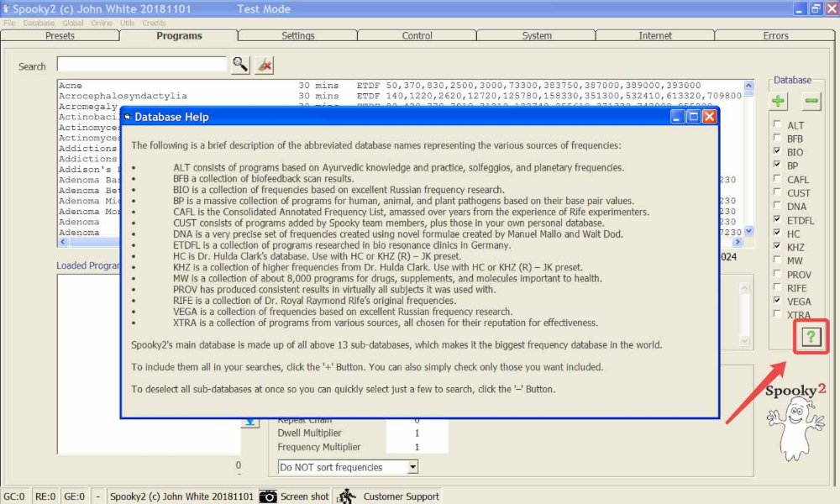Viewport: 840px width, 504px height.
Task: Uncheck the VEGA database checkbox
Action: pyautogui.click(x=777, y=300)
